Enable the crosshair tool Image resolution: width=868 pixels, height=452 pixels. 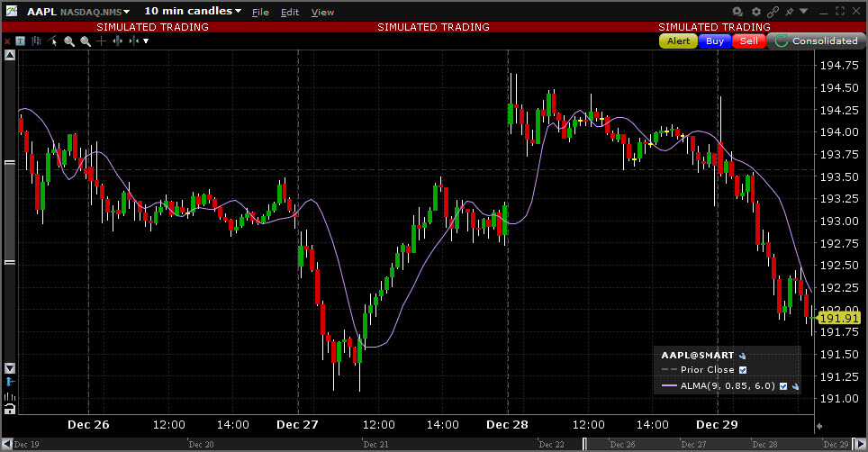102,41
